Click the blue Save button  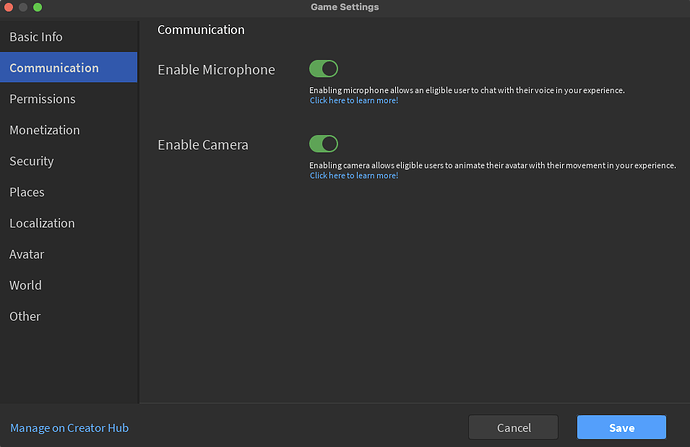pyautogui.click(x=621, y=428)
